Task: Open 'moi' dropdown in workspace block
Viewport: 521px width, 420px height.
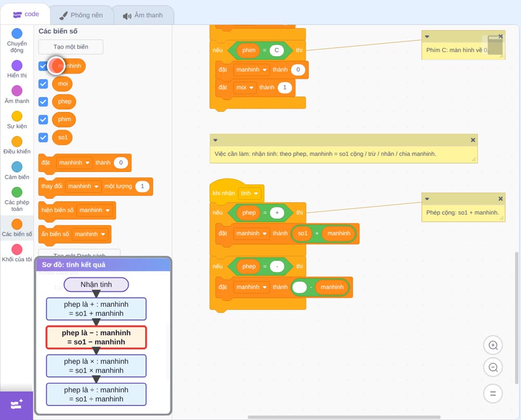Action: tap(244, 88)
